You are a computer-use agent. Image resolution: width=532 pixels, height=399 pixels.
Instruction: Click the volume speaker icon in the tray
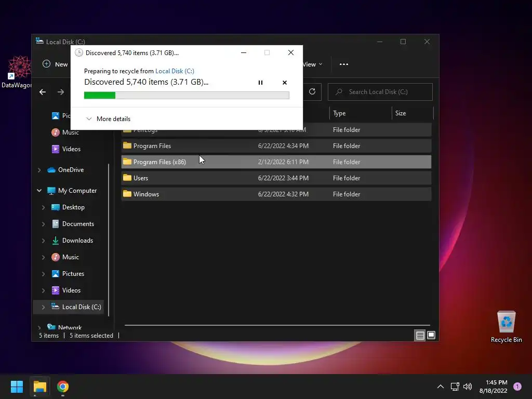(x=468, y=387)
